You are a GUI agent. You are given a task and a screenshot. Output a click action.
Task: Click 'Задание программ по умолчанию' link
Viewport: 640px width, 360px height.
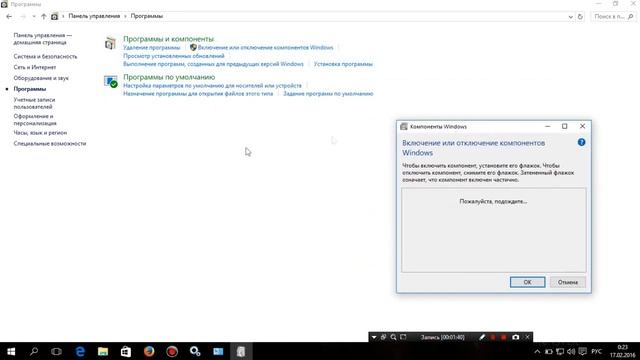[328, 93]
